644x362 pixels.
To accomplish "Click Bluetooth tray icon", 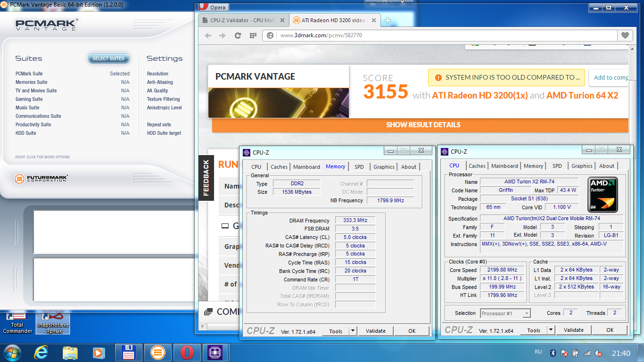I will (553, 353).
